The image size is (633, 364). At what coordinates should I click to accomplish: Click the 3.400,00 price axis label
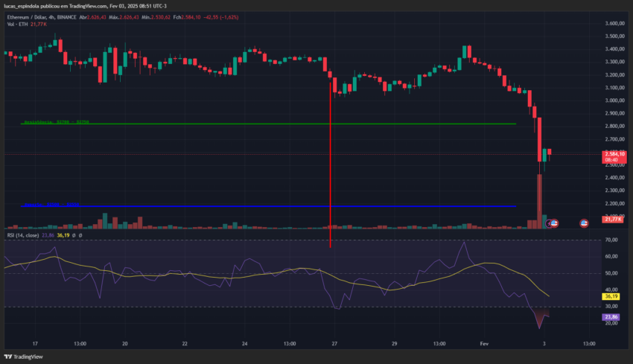pos(615,49)
